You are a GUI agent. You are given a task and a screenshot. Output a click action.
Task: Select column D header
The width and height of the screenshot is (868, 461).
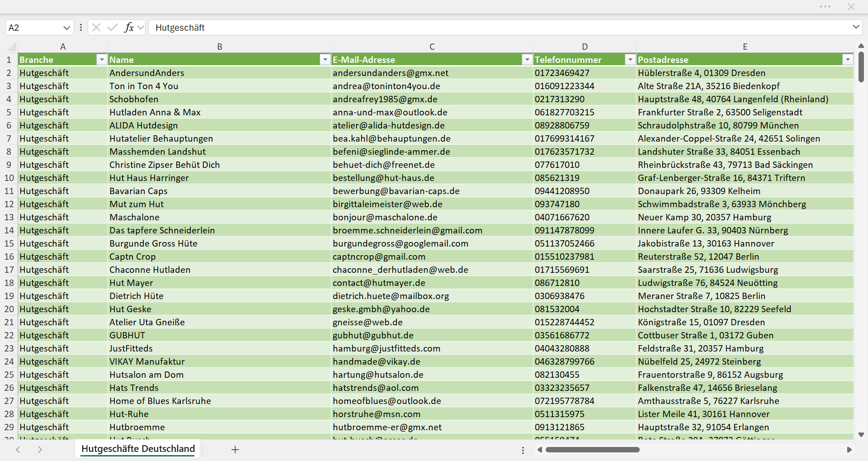pos(585,47)
